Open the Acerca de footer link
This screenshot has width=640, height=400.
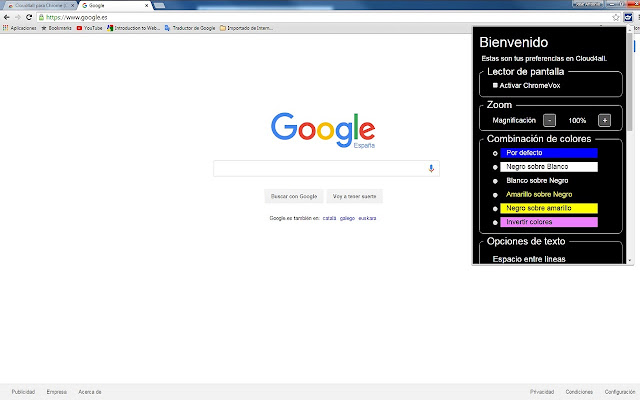(90, 392)
